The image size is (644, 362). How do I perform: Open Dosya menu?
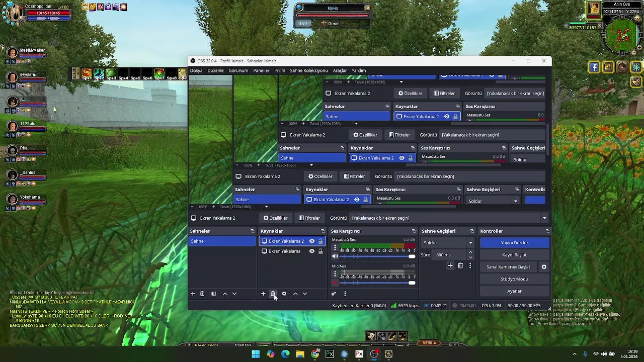point(196,71)
